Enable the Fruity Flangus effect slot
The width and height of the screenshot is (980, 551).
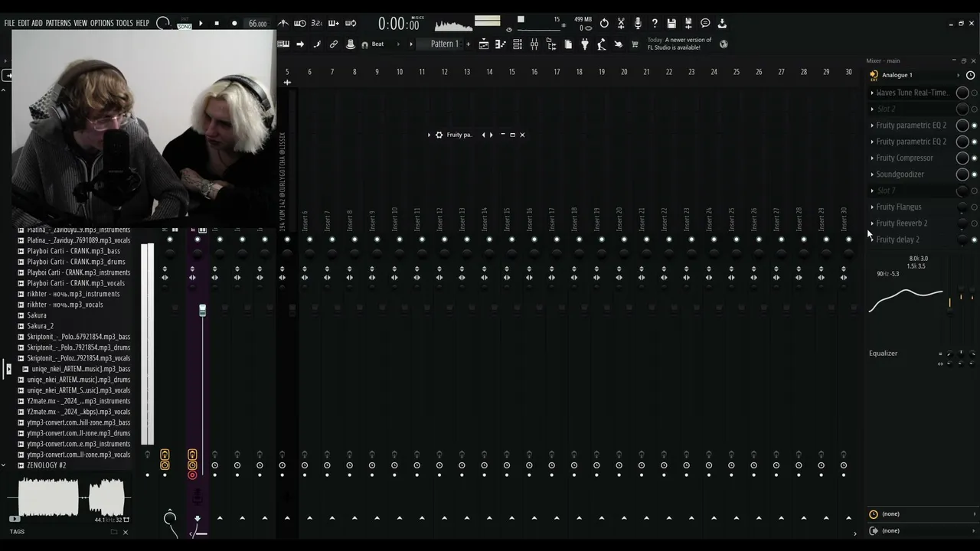(x=975, y=207)
